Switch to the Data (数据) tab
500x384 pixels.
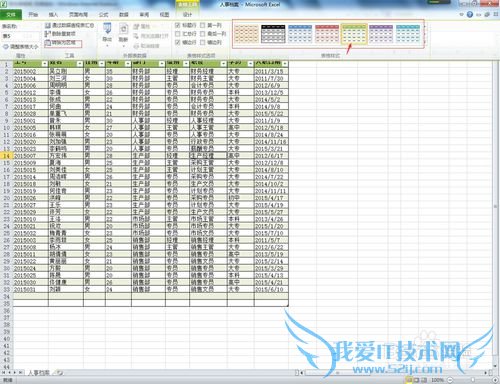pyautogui.click(x=124, y=14)
